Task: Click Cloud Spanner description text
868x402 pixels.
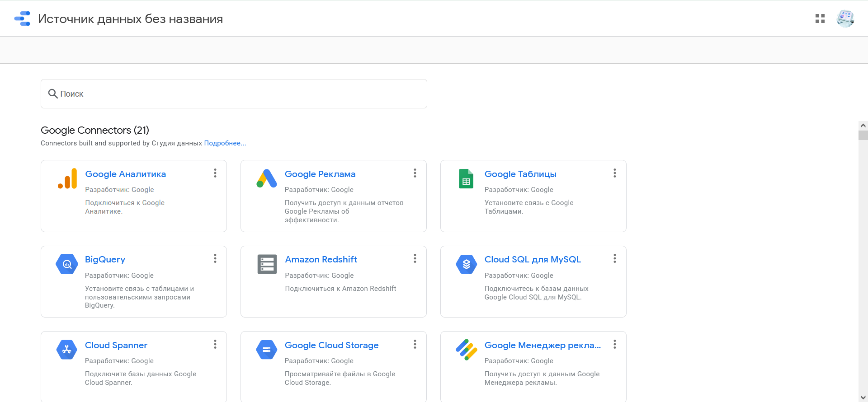Action: click(x=141, y=378)
